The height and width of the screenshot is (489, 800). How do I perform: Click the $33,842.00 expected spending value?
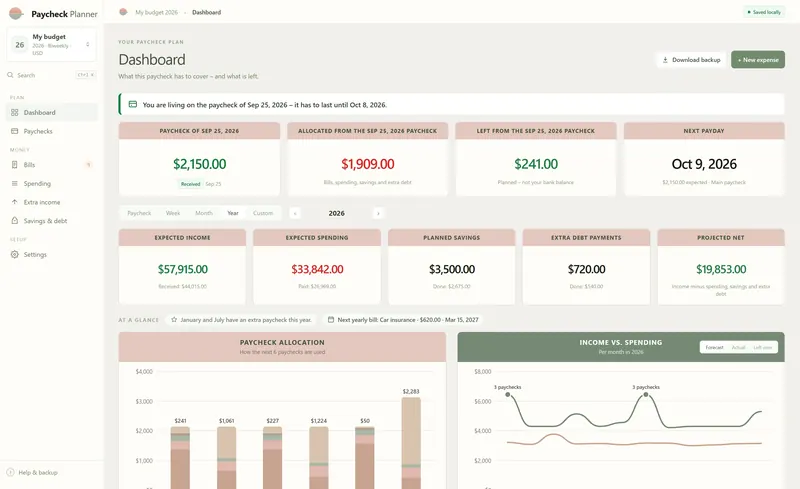pyautogui.click(x=317, y=269)
